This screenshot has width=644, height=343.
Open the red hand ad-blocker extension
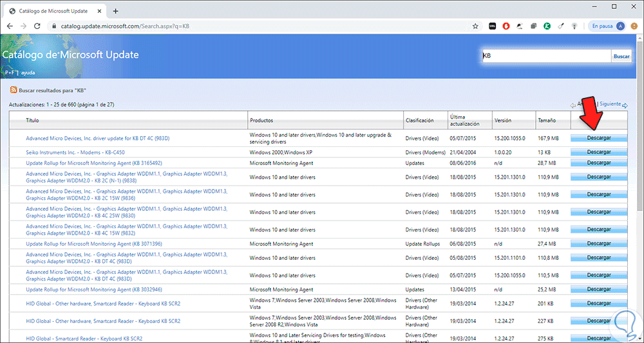506,26
